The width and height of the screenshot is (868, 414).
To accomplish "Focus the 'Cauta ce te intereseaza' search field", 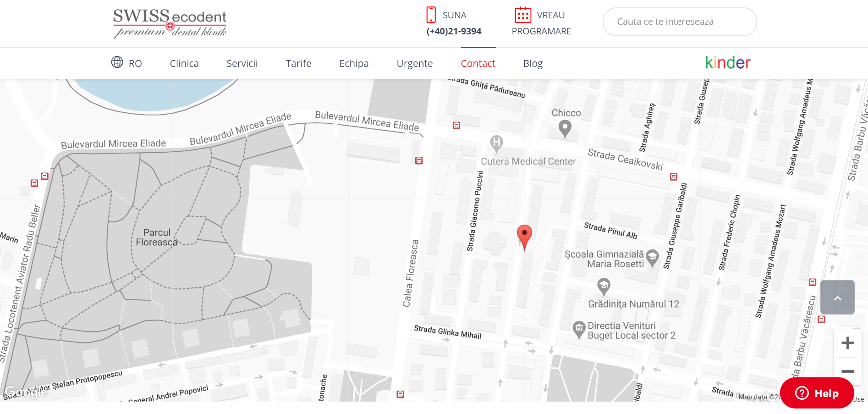I will [680, 22].
